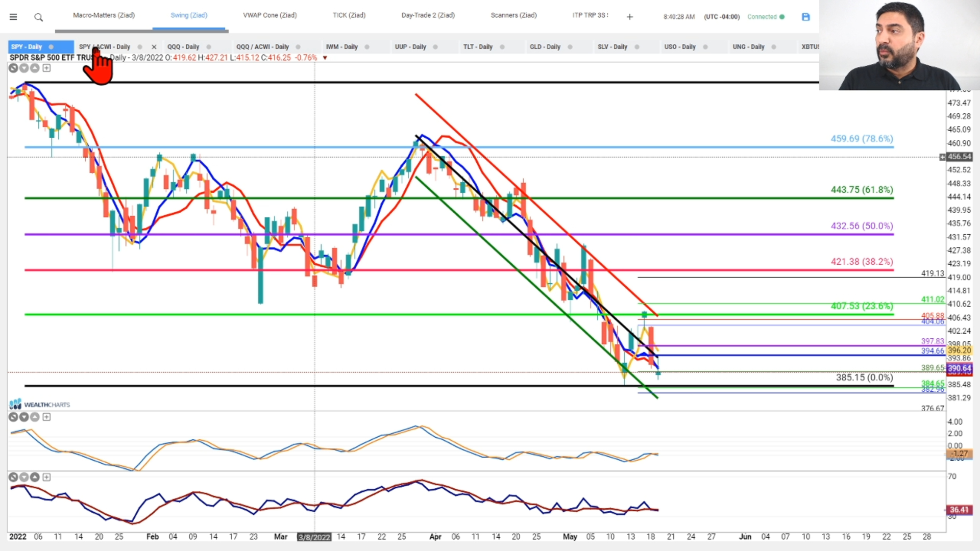
Task: Toggle link dot on SPY / ACWI tab
Action: tap(140, 47)
